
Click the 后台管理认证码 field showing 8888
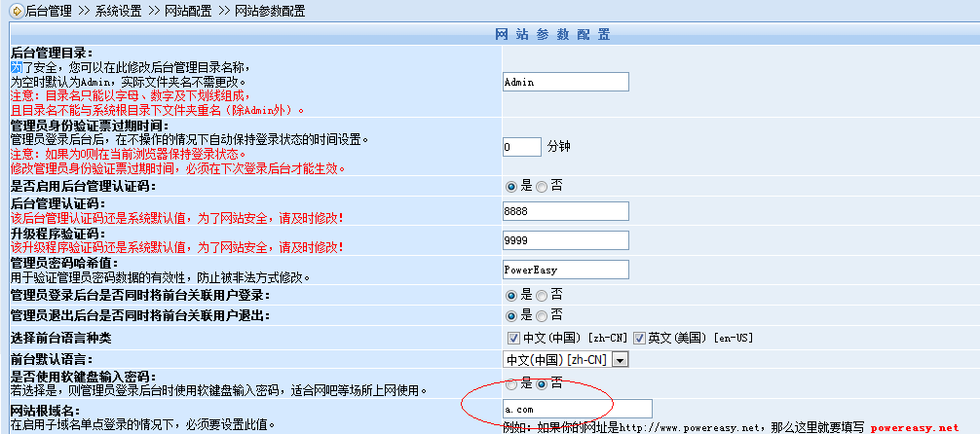click(x=566, y=211)
